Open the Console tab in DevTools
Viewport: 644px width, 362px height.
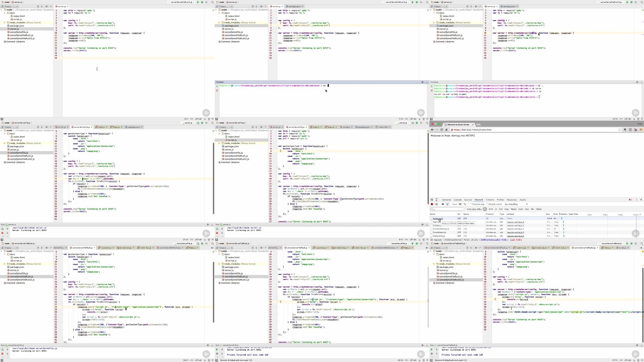click(458, 200)
